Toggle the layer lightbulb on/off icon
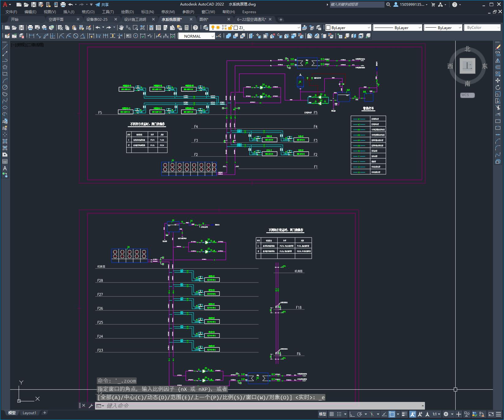504x420 pixels. pos(213,28)
